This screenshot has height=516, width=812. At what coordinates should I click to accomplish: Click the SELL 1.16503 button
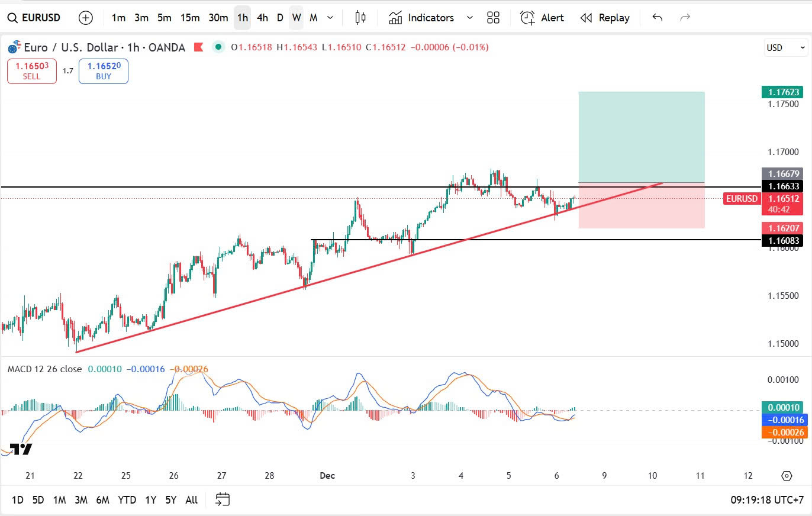coord(32,71)
